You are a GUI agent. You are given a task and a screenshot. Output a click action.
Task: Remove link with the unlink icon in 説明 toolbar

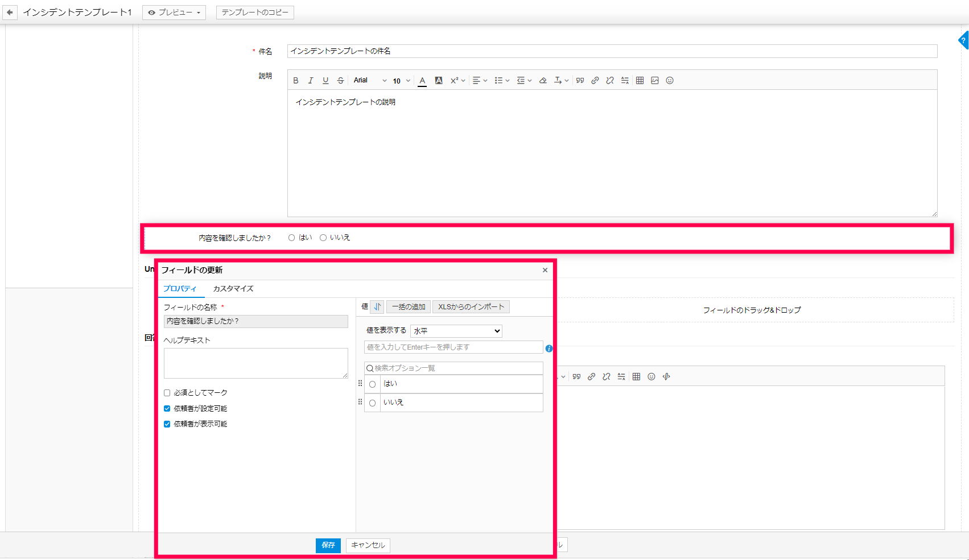(610, 81)
